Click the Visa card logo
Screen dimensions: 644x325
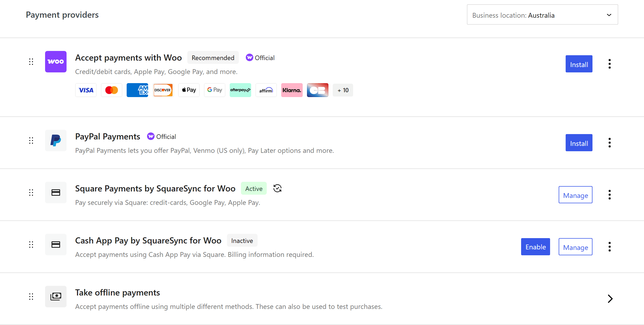[x=86, y=90]
